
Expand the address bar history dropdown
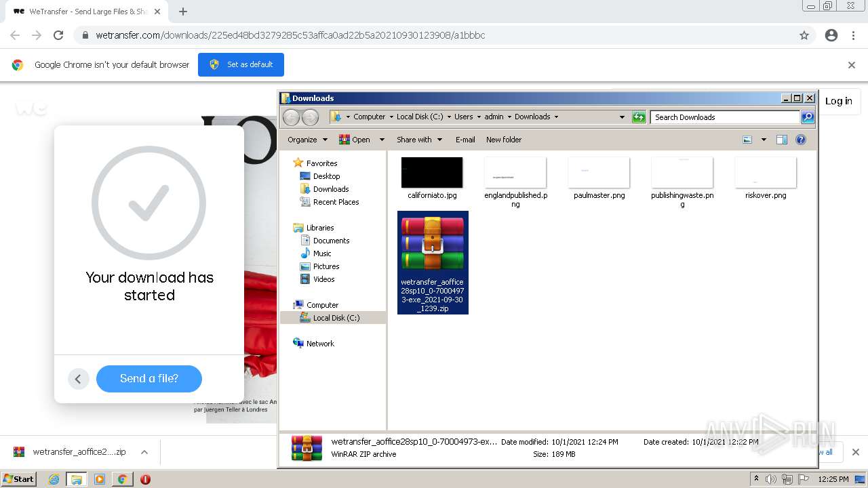pyautogui.click(x=622, y=117)
